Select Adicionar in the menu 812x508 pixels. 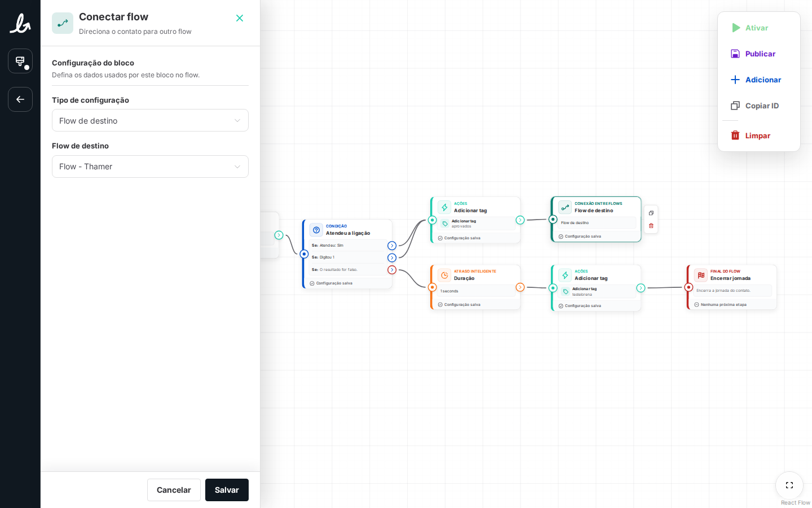(x=759, y=80)
